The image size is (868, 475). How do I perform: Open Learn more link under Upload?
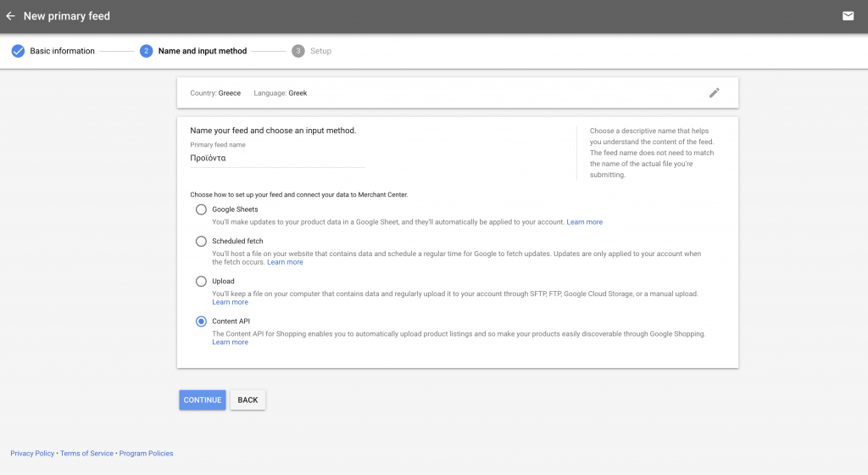231,302
